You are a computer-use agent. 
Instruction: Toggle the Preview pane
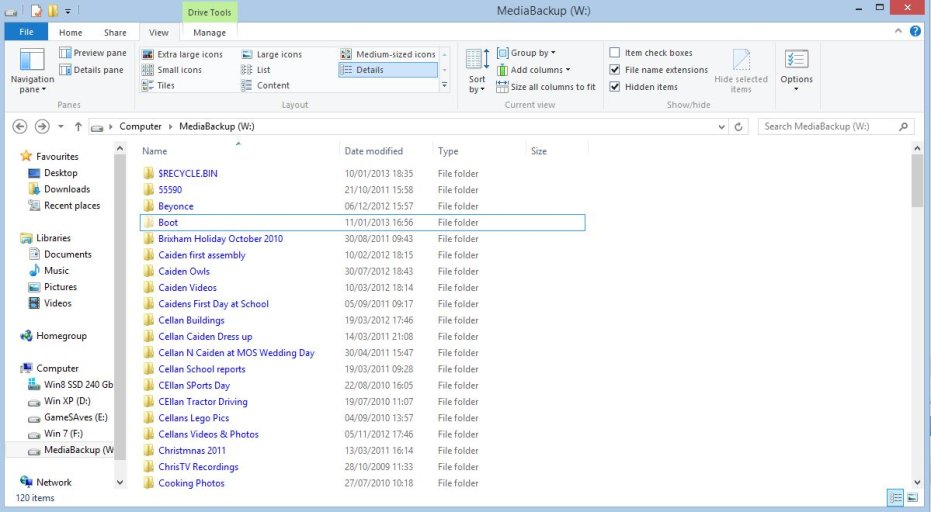93,53
